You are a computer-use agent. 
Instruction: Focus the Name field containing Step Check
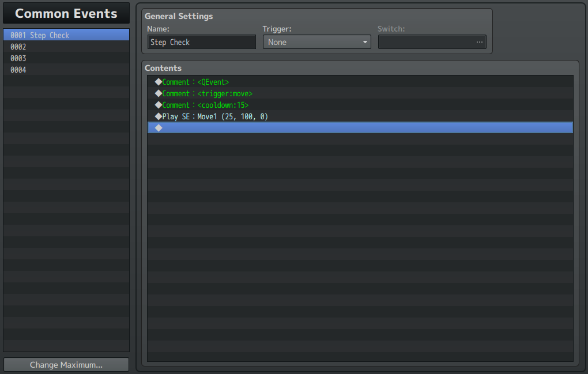(x=202, y=42)
